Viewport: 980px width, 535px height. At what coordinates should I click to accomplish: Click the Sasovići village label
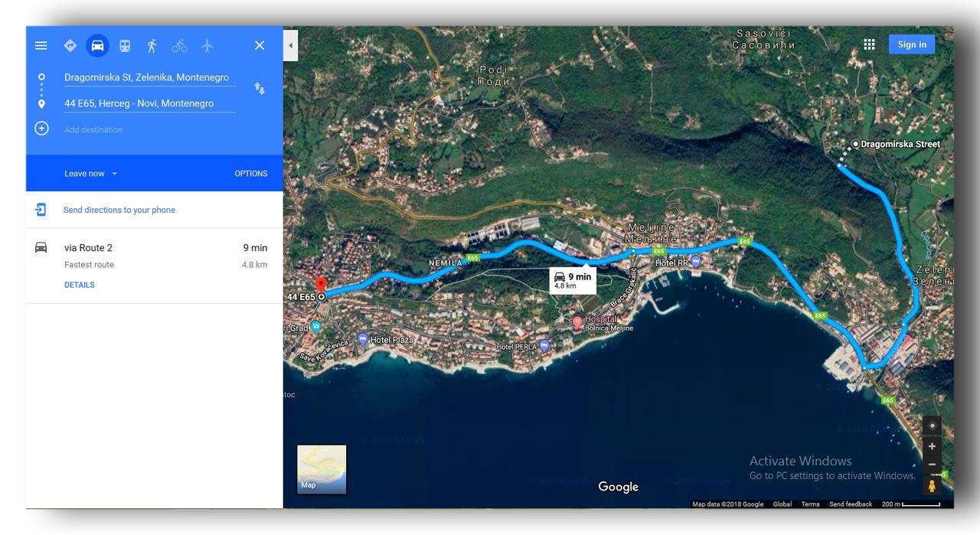click(763, 39)
